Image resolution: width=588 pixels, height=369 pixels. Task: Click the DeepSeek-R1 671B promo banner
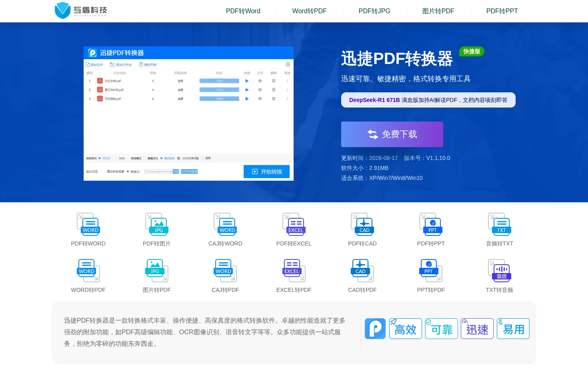428,100
